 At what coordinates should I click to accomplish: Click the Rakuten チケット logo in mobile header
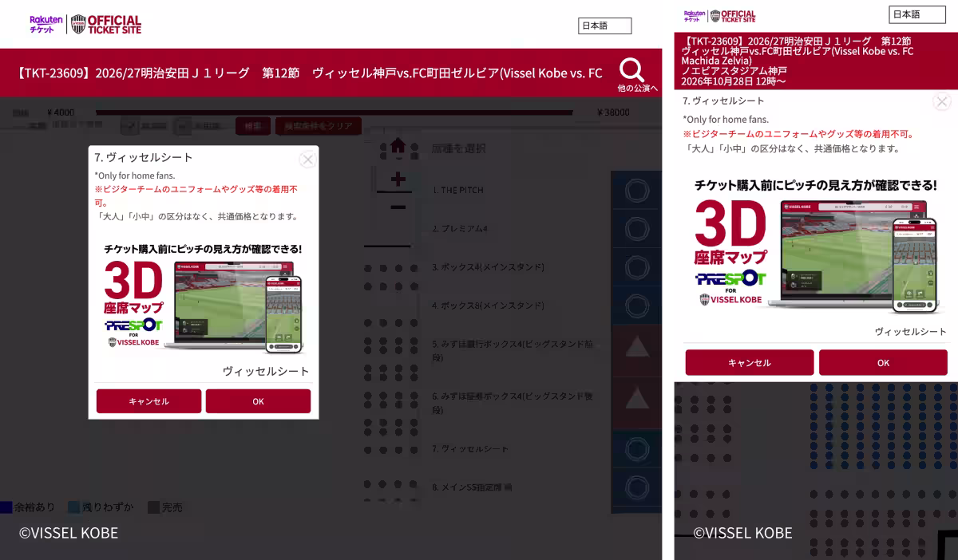pos(695,15)
